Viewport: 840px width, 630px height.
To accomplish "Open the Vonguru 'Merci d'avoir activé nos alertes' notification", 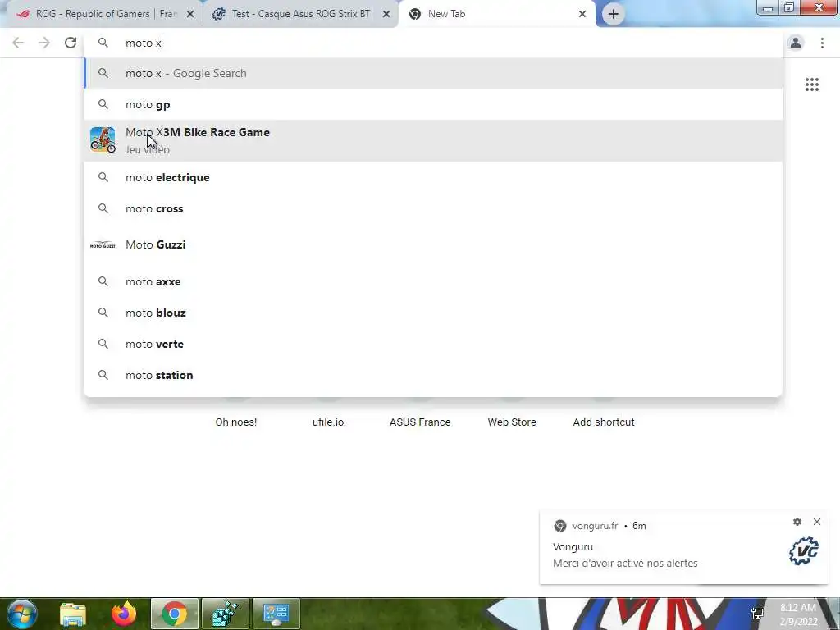I will [684, 548].
